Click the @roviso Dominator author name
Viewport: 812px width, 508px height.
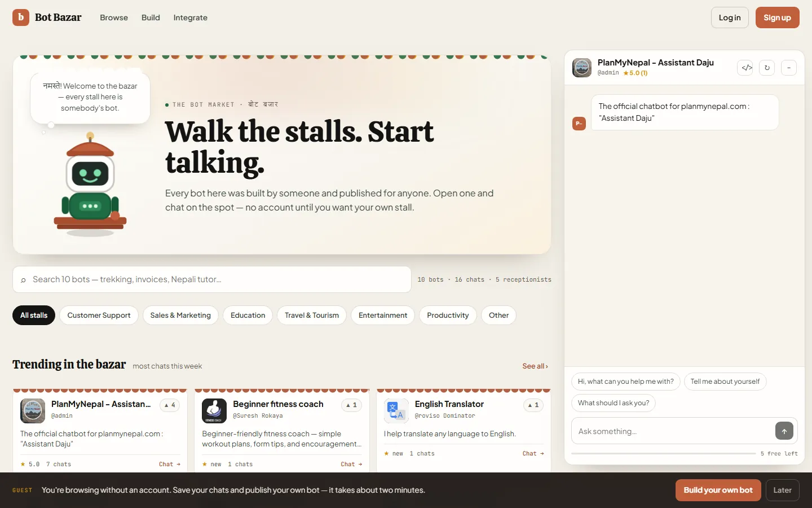[445, 415]
